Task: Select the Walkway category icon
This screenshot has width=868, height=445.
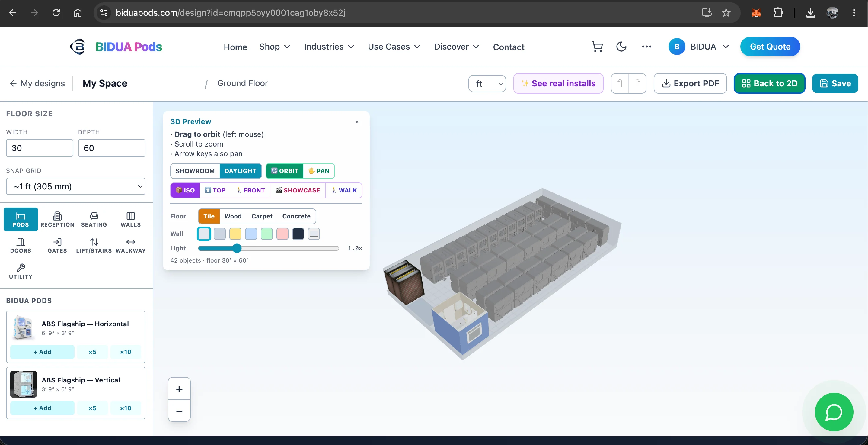Action: point(131,245)
